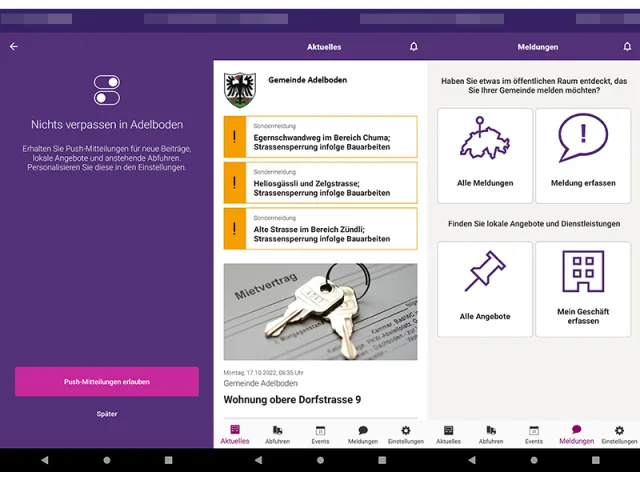
Task: Tap Android back button under middle screen
Action: click(258, 460)
